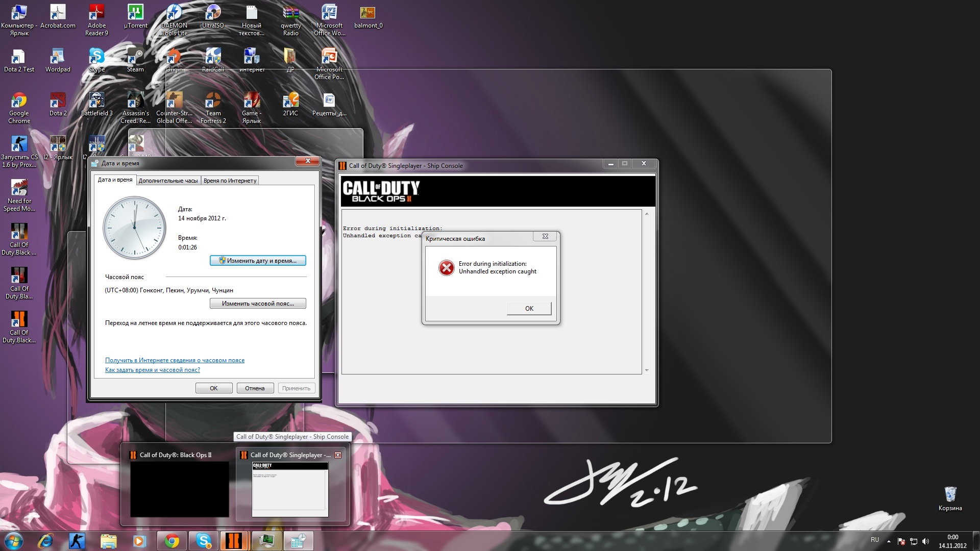This screenshot has height=551, width=980.
Task: Switch to Skype on the taskbar
Action: tap(204, 541)
